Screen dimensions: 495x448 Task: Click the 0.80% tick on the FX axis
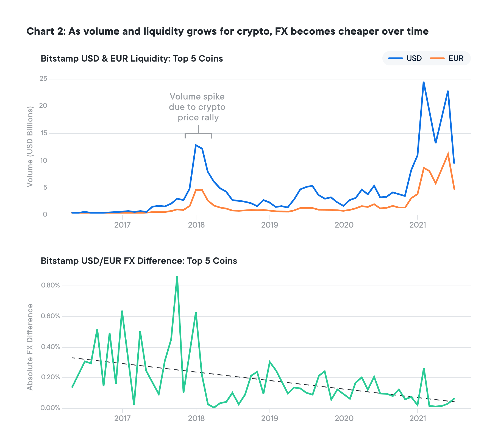[50, 285]
